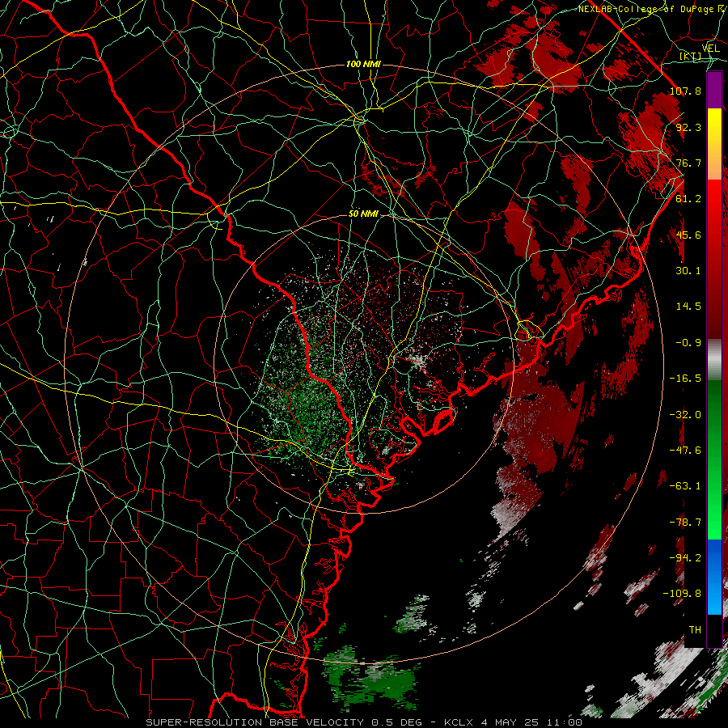Select the -63.1 value on velocity scale
The width and height of the screenshot is (728, 728).
point(685,486)
